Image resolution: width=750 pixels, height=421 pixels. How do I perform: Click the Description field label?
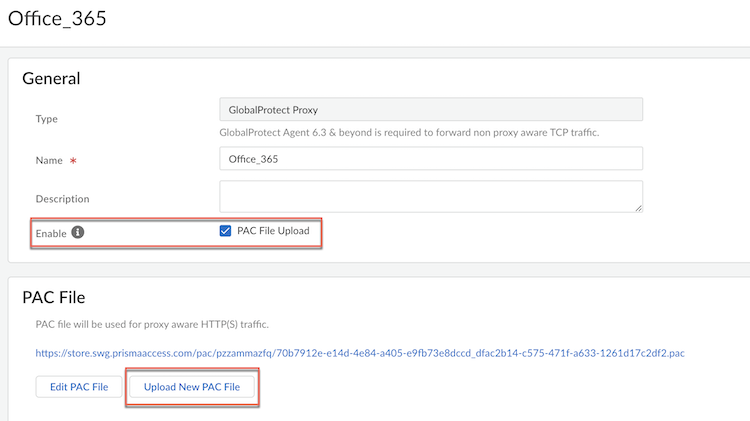[62, 199]
